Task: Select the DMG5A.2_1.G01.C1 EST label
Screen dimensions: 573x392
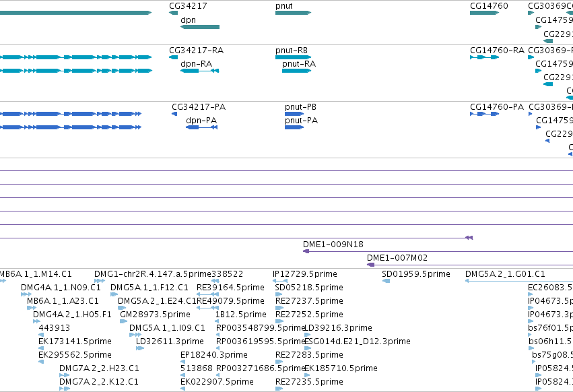Action: [x=505, y=274]
